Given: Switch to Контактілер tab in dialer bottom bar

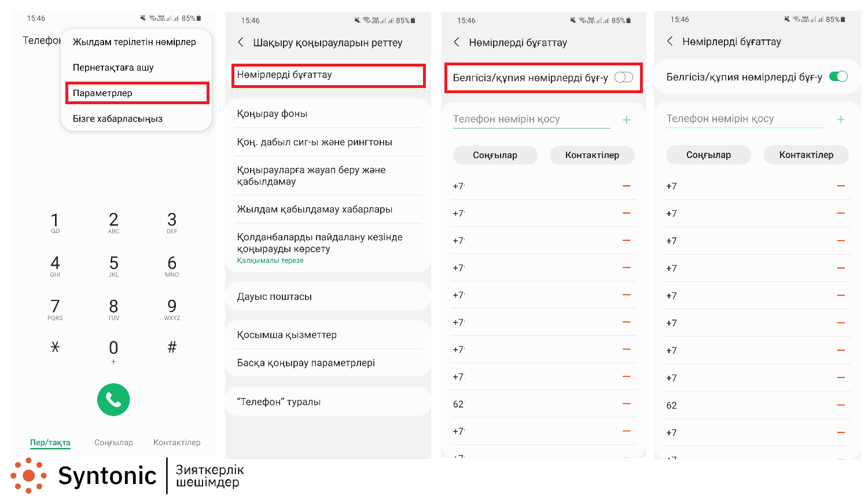Looking at the screenshot, I should pyautogui.click(x=177, y=442).
